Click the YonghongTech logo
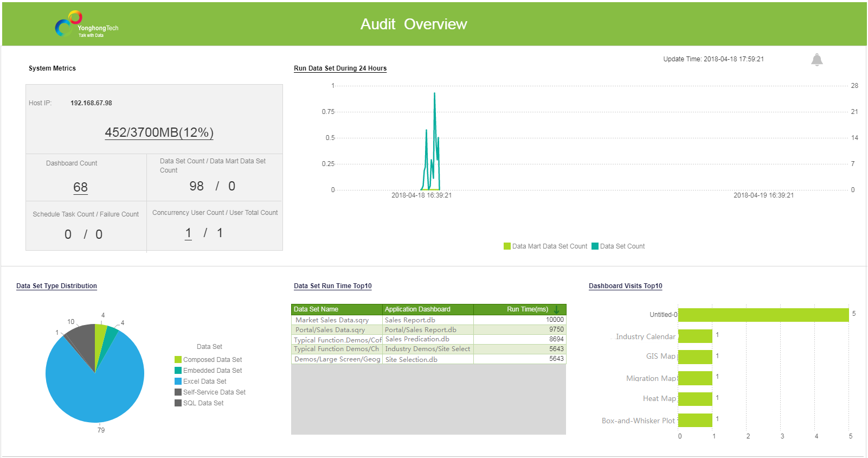This screenshot has width=868, height=458. tap(87, 24)
